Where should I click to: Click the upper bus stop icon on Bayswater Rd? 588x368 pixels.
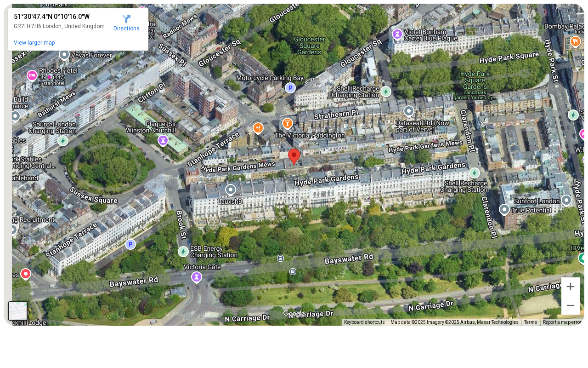point(280,258)
